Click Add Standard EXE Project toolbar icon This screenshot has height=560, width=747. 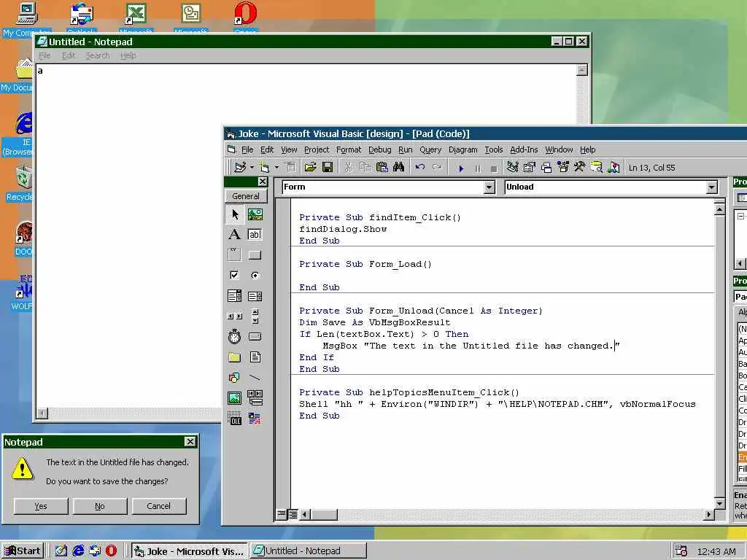240,167
